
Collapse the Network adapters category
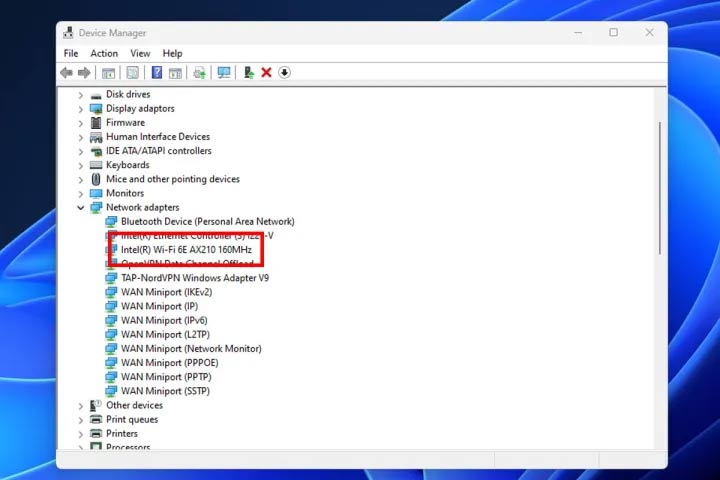(x=81, y=208)
